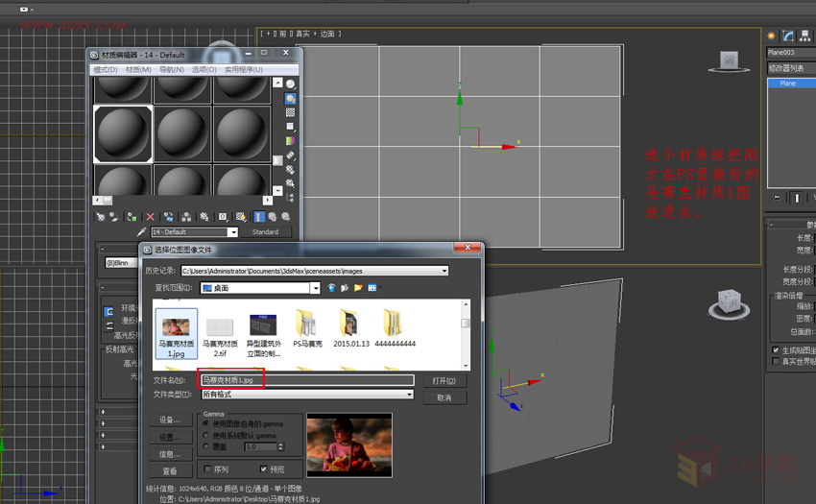Open the 历史记录 path dropdown
816x504 pixels.
coord(444,271)
